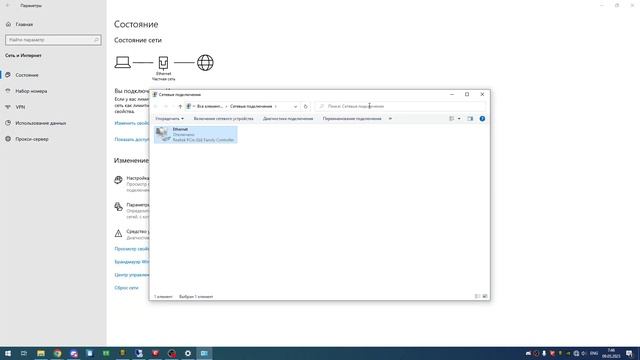Image resolution: width=640 pixels, height=360 pixels.
Task: Open the Settings gear app on taskbar
Action: click(x=188, y=353)
